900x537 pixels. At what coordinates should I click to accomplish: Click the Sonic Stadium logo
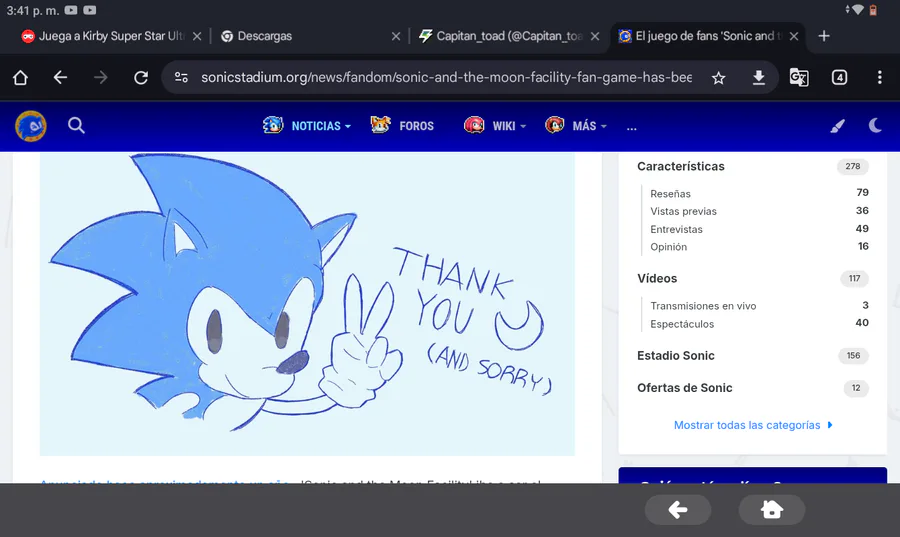[30, 126]
